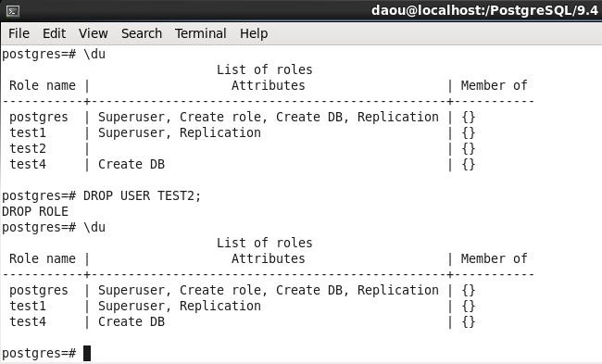This screenshot has height=364, width=602.
Task: Open the Help menu
Action: click(254, 33)
